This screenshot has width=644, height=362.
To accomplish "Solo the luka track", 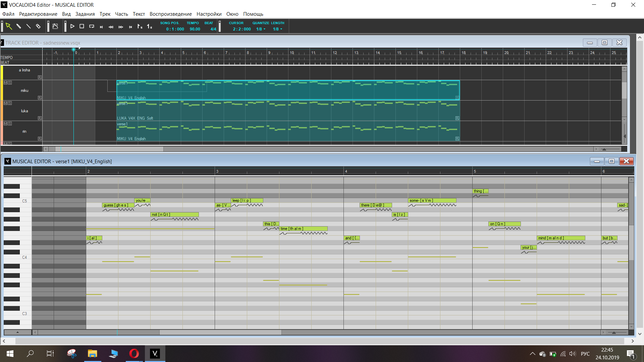I will point(10,103).
